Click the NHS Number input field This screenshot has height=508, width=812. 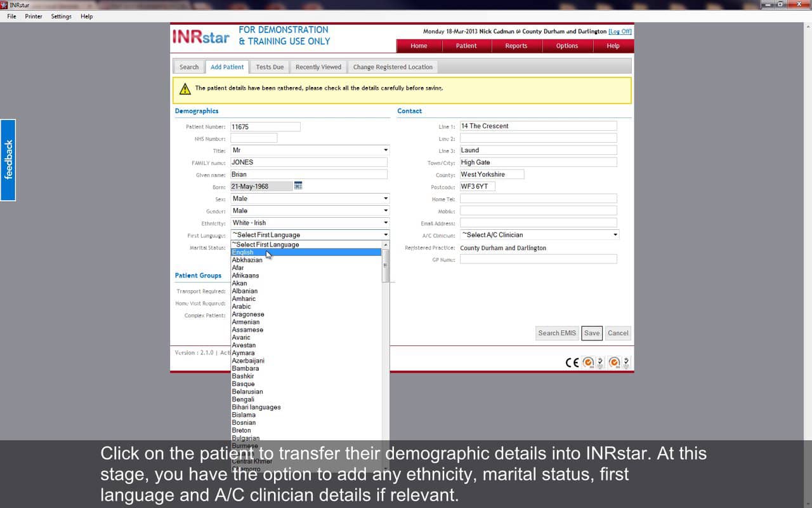pyautogui.click(x=254, y=138)
